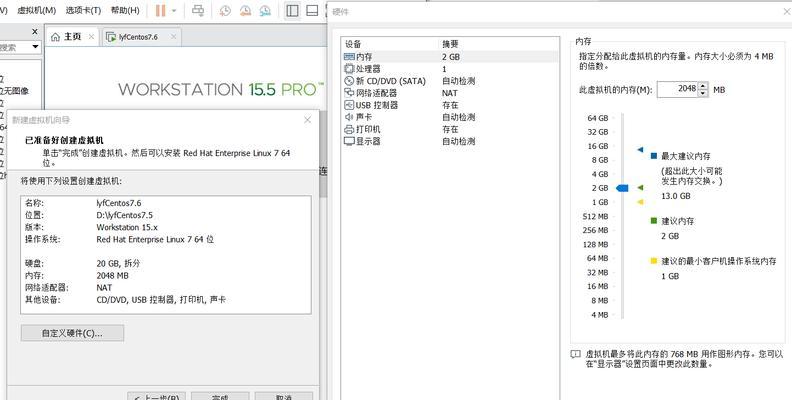
Task: Click the Send Ctrl+Alt+Del toolbar icon
Action: click(199, 10)
